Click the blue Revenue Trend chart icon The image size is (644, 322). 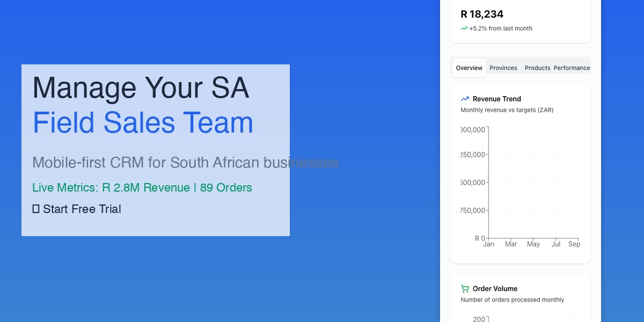pos(465,99)
